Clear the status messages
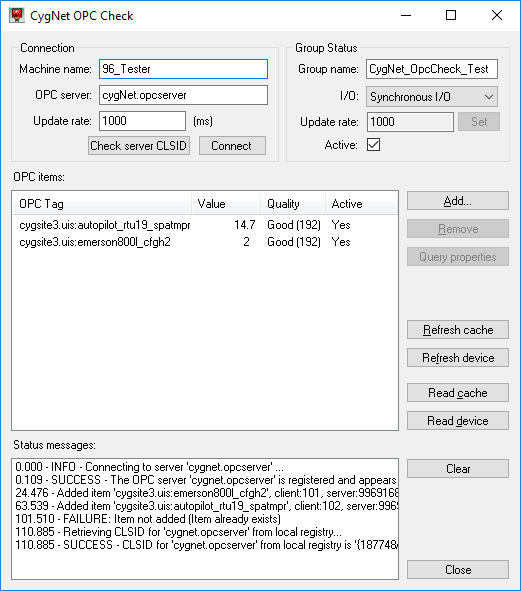Image resolution: width=521 pixels, height=591 pixels. (x=458, y=469)
